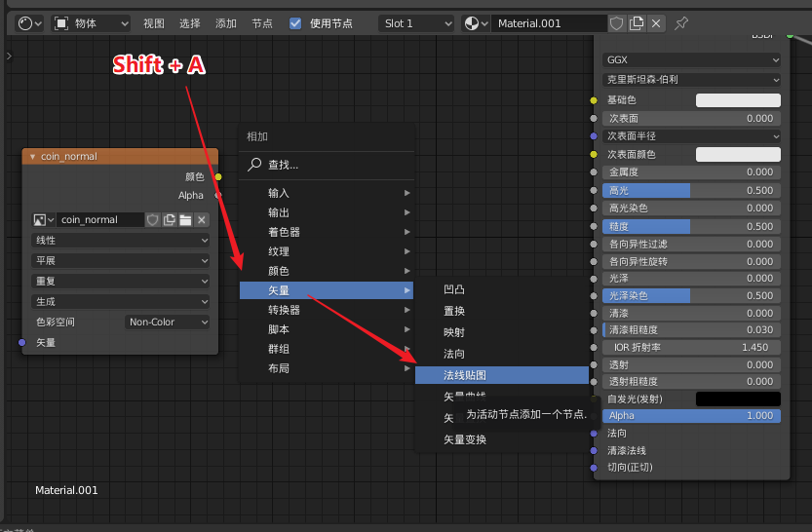Open the 脚本 submenu
Image resolution: width=812 pixels, height=532 pixels.
(327, 329)
